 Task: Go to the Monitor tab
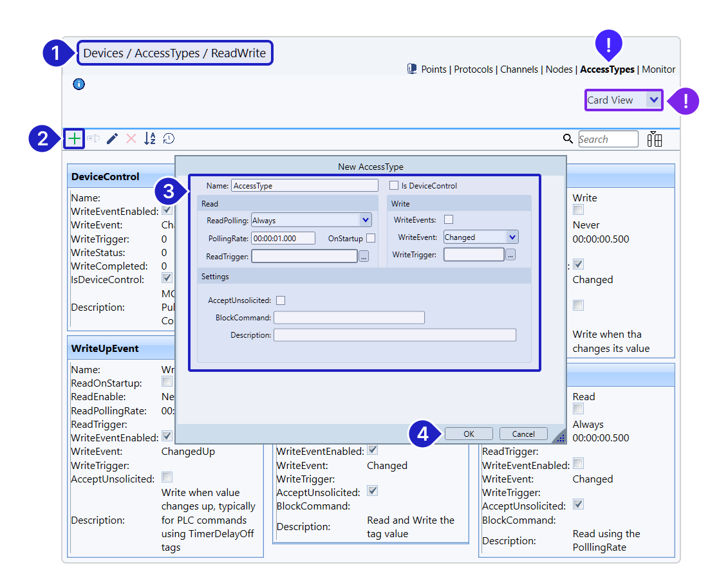click(658, 69)
